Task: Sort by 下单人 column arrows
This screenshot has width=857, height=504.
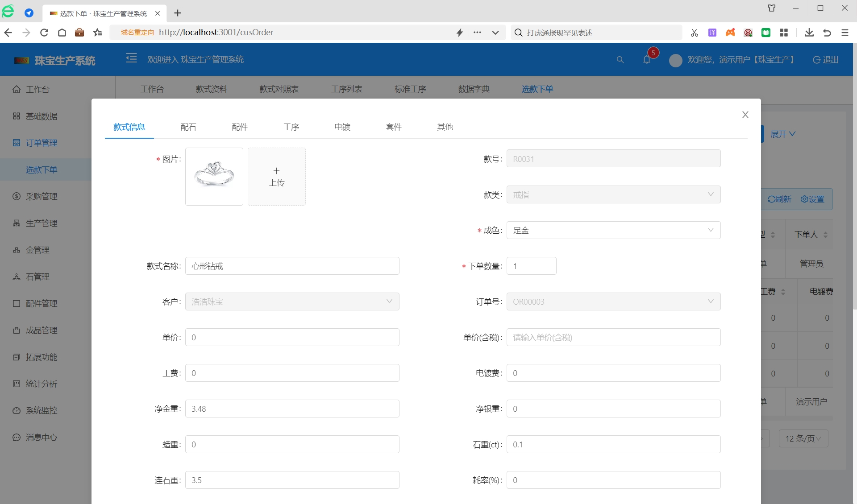Action: click(826, 235)
